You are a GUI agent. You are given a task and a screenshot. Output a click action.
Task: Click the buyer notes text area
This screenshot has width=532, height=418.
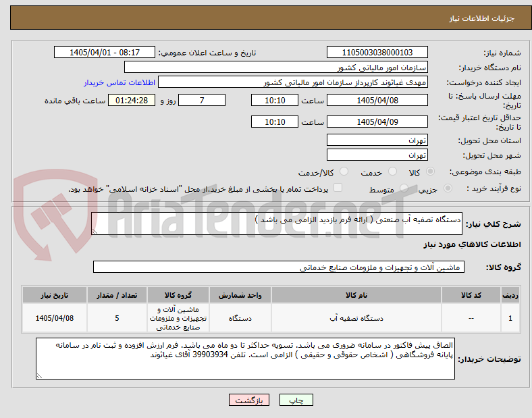tap(245, 359)
